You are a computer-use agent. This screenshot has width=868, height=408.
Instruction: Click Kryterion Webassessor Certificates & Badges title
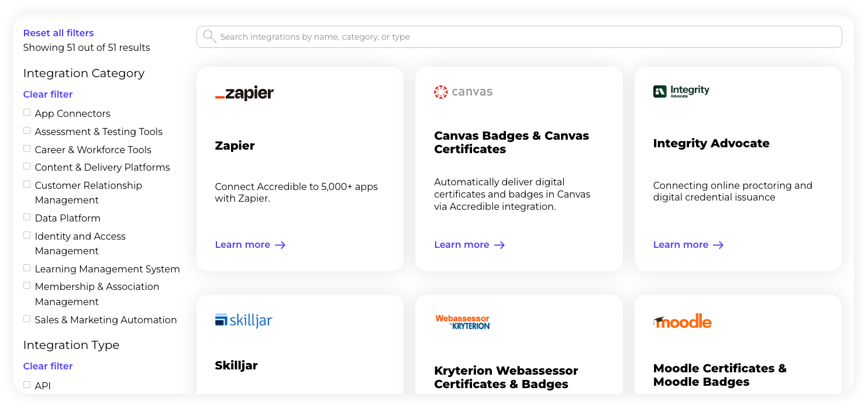coord(506,377)
